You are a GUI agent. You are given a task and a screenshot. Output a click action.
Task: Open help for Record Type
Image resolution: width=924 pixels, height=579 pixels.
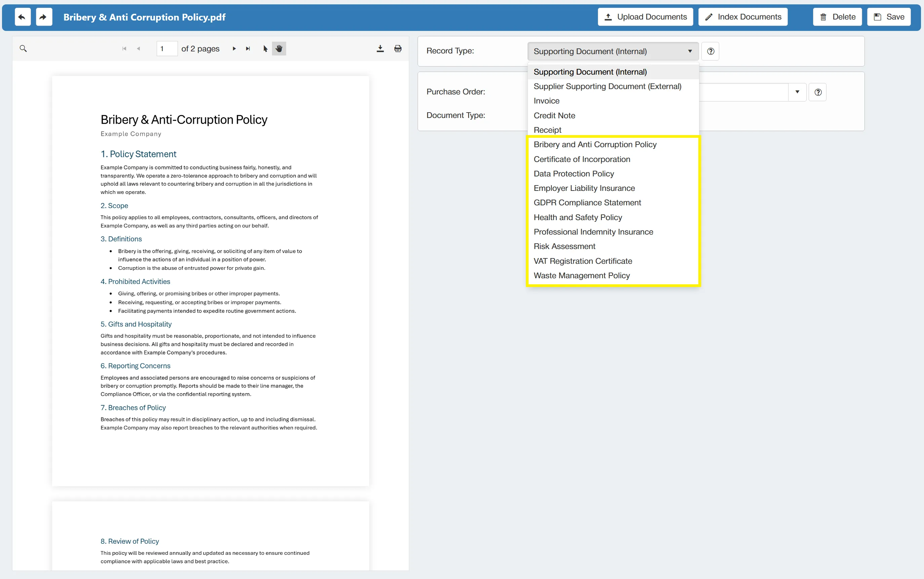710,51
